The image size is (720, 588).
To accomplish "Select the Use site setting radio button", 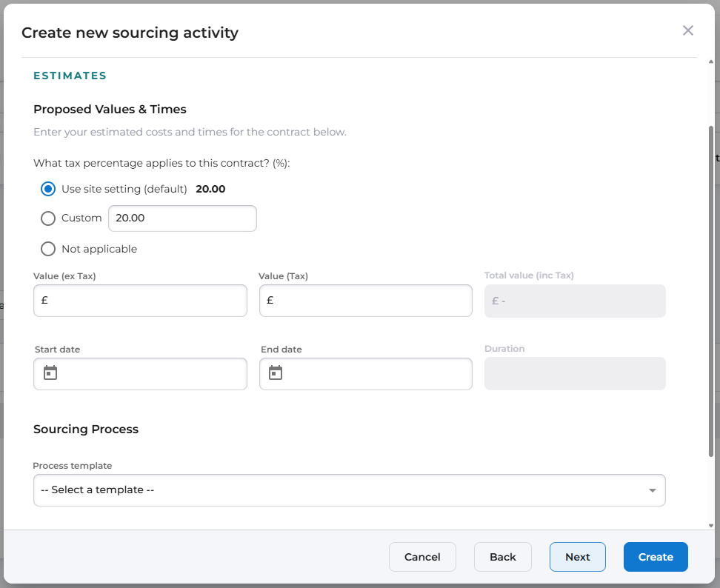I will (x=48, y=189).
